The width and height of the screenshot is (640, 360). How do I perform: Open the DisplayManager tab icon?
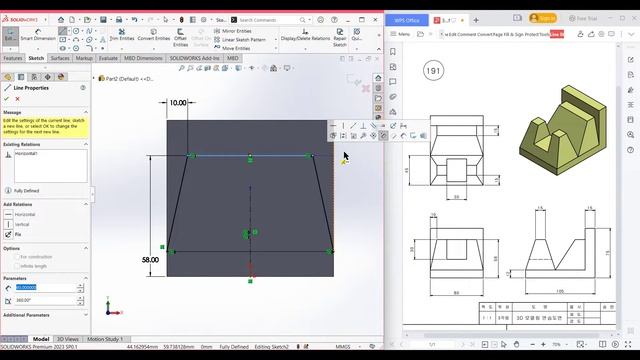(x=61, y=77)
